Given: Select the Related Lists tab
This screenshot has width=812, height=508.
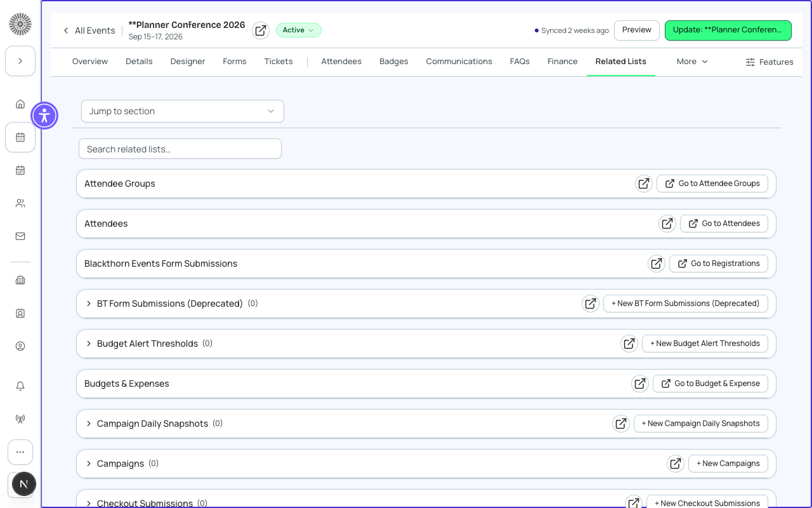Looking at the screenshot, I should point(621,62).
